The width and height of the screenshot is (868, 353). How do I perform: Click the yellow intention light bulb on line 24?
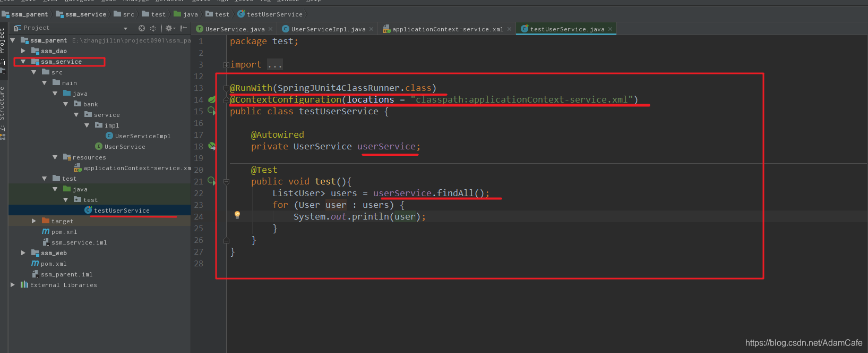(237, 215)
